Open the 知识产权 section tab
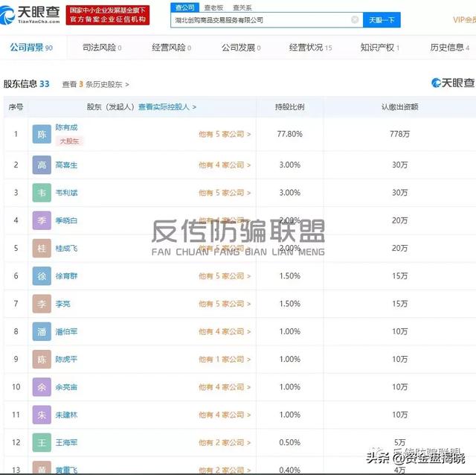 coord(379,48)
